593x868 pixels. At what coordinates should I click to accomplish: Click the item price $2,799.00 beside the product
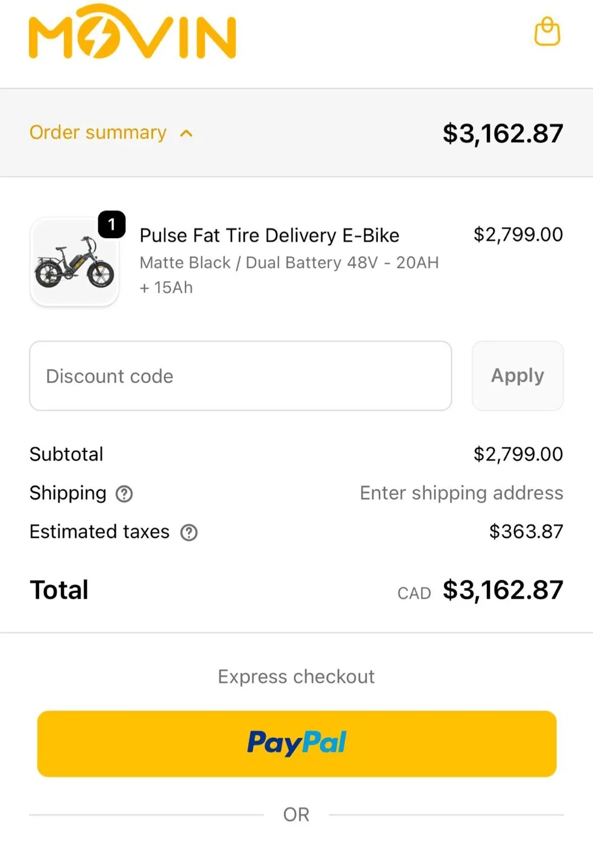pos(518,234)
